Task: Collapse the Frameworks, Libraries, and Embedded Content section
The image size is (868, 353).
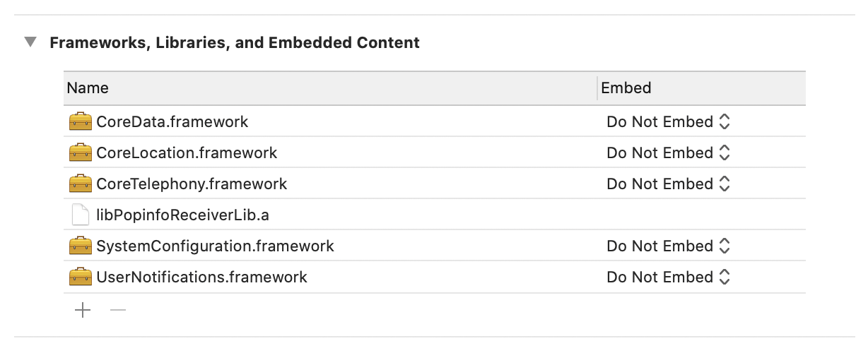Action: point(30,42)
